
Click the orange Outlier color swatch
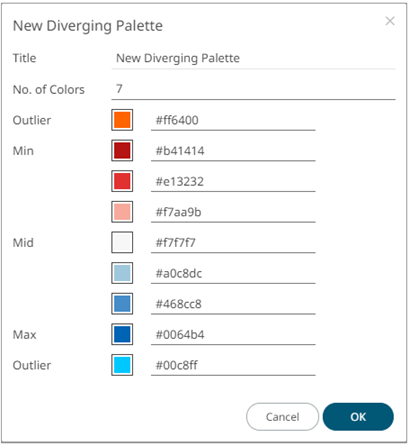click(122, 120)
